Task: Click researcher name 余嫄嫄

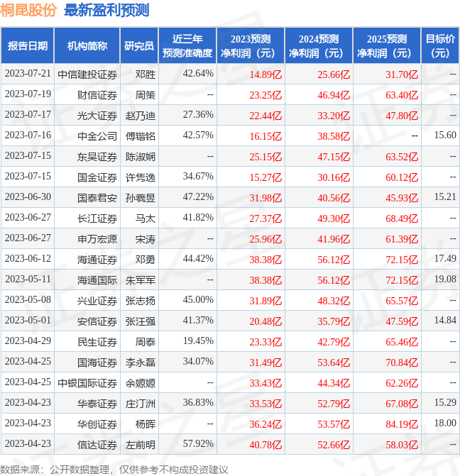Action: [x=141, y=383]
